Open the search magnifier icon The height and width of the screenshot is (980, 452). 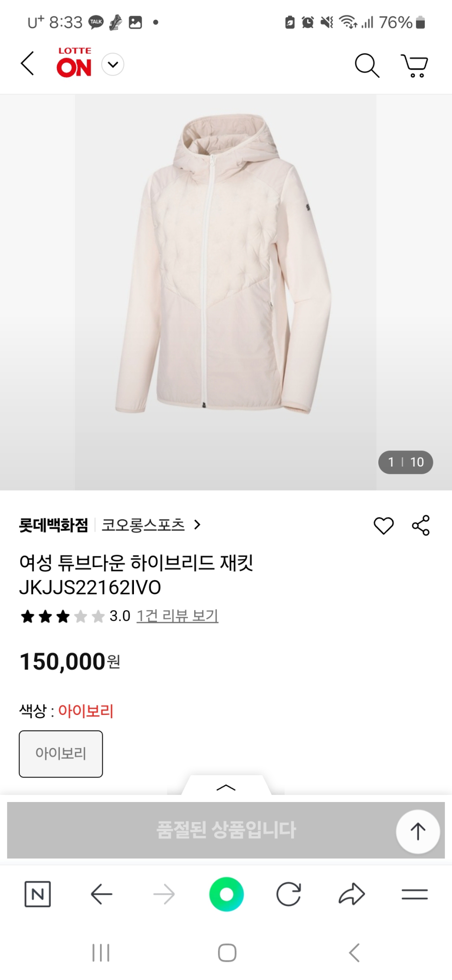coord(367,65)
